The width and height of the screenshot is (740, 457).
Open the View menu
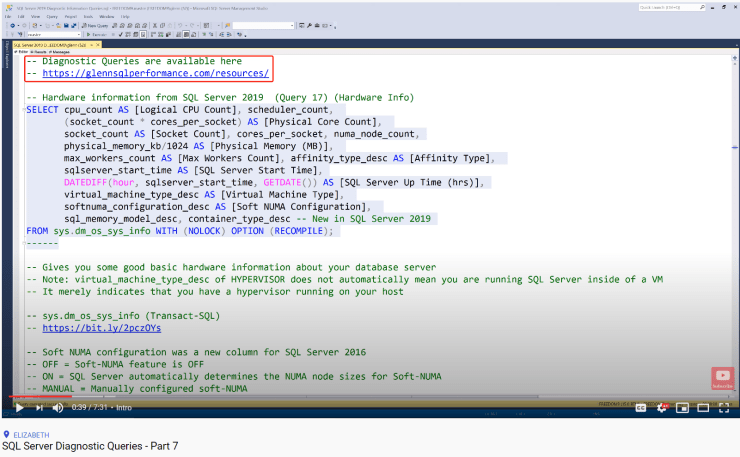(x=35, y=17)
